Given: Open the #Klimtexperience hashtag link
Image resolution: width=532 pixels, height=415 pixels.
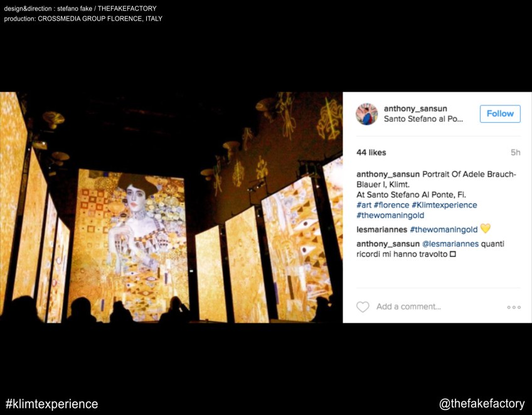Looking at the screenshot, I should pyautogui.click(x=444, y=205).
